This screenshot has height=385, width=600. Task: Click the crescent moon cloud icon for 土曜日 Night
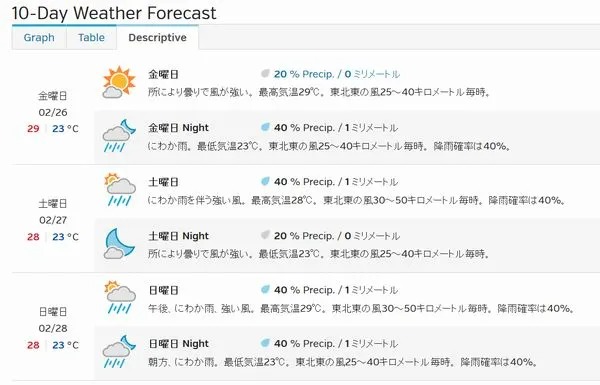click(x=120, y=243)
